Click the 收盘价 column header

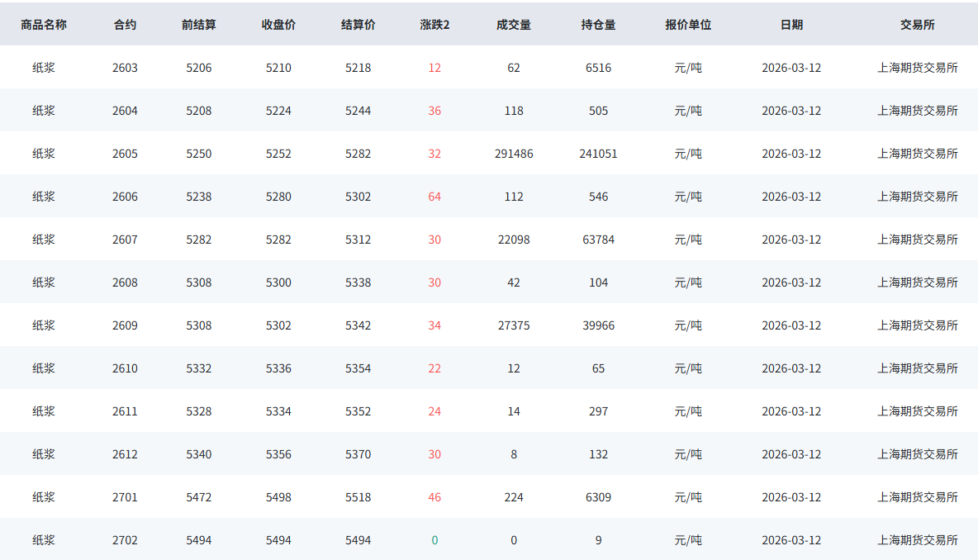(278, 25)
